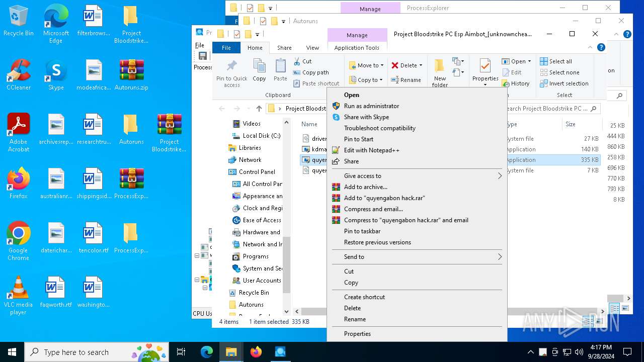Expand the Open button dropdown arrow
This screenshot has width=644, height=362.
point(529,61)
